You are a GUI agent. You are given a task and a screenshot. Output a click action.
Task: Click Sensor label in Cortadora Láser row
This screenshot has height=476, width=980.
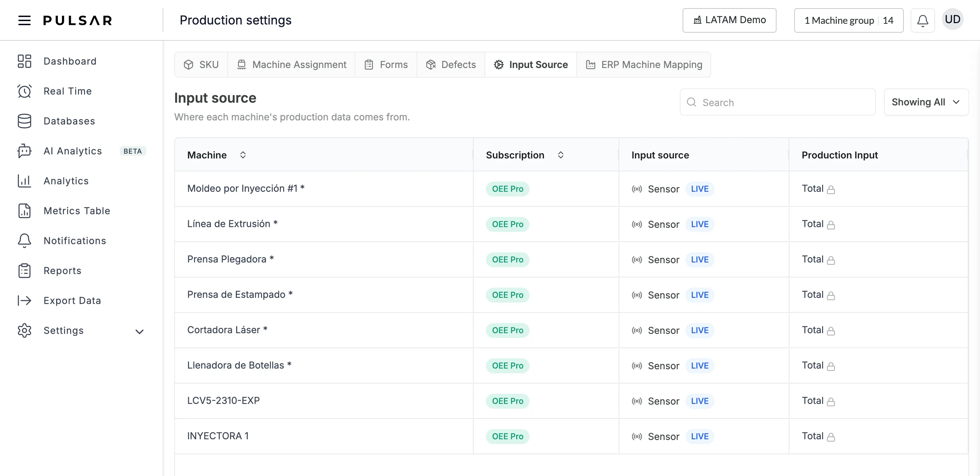664,330
